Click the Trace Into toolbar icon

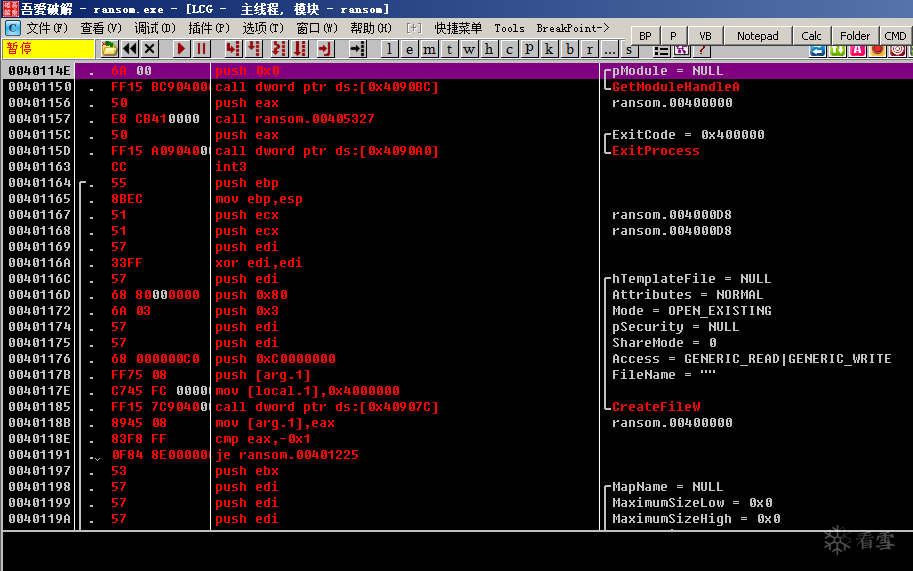(x=279, y=49)
